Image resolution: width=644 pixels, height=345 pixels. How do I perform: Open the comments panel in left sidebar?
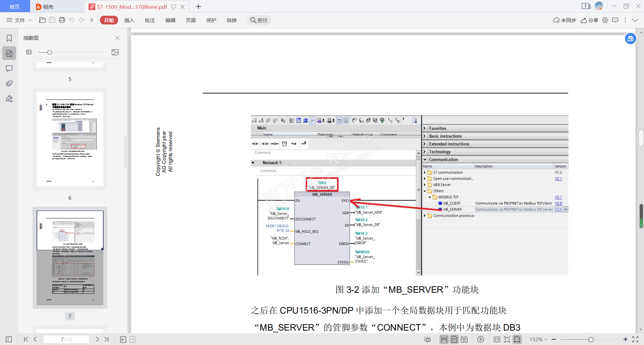click(x=9, y=68)
